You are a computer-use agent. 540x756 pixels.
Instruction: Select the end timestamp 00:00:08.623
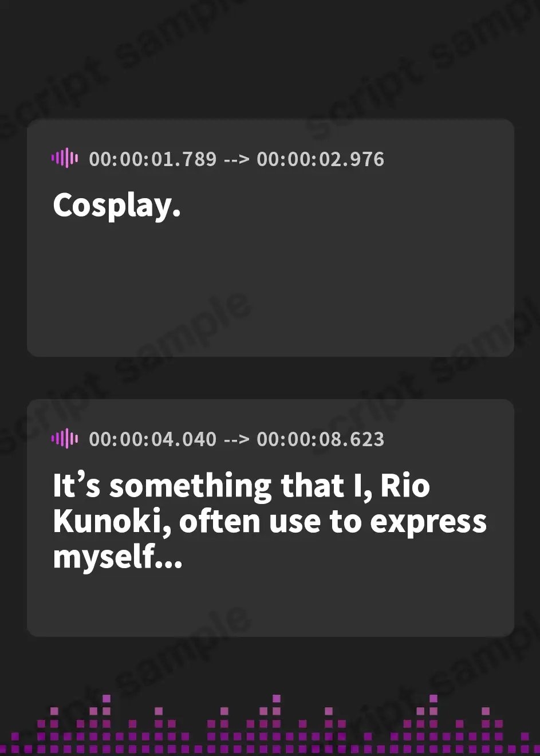coord(320,439)
